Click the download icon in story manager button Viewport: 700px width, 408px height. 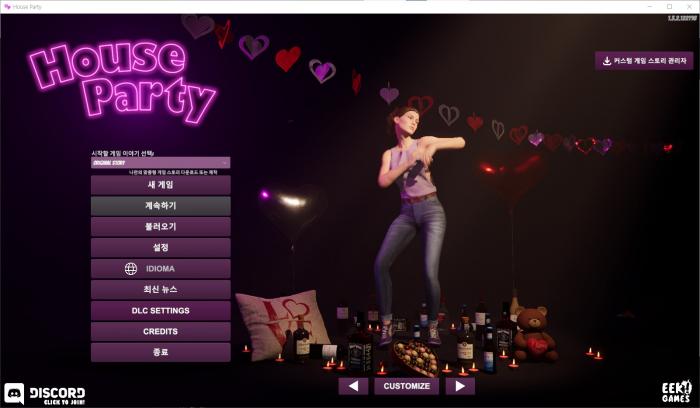pyautogui.click(x=607, y=61)
